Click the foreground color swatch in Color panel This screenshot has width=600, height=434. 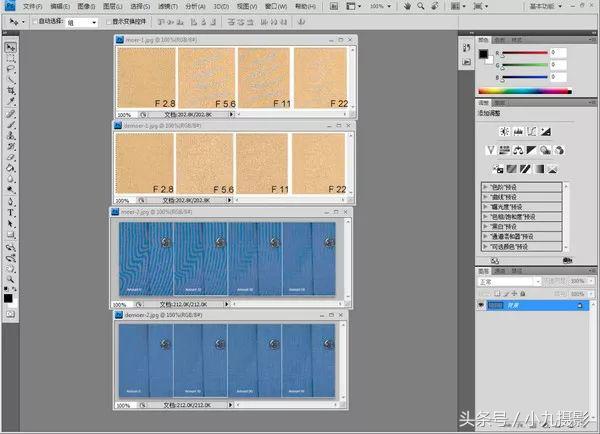[x=482, y=52]
